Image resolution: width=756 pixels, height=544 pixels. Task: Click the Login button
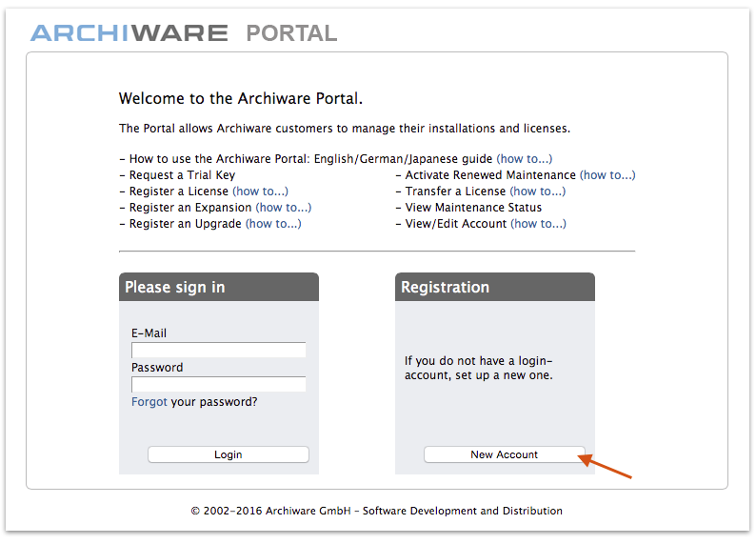(229, 454)
